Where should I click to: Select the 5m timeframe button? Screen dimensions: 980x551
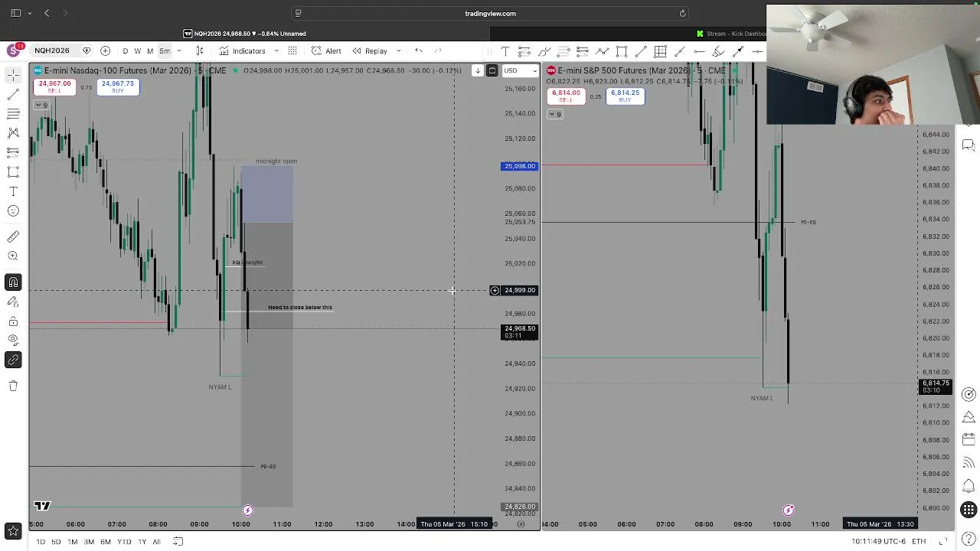165,51
